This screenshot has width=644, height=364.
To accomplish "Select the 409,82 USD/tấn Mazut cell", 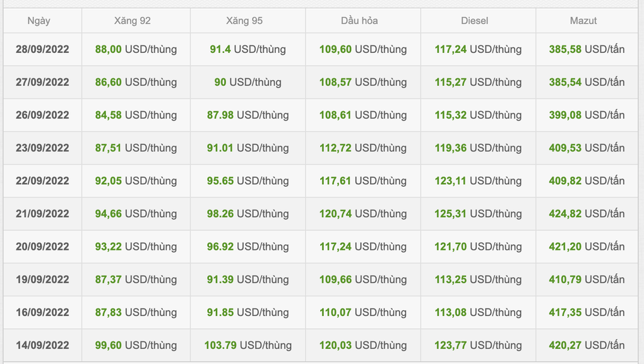I will click(x=587, y=180).
